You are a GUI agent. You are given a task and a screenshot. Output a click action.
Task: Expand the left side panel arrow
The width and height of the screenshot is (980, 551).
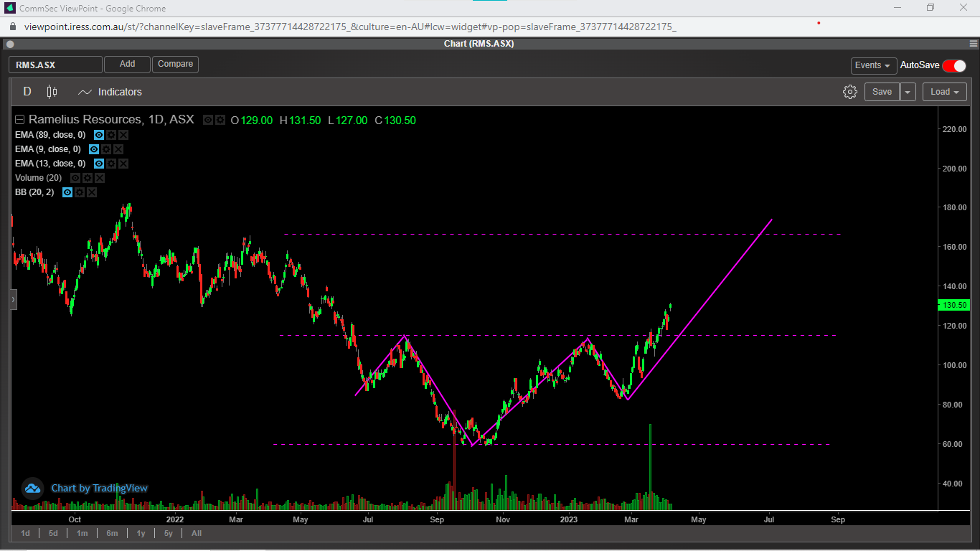pyautogui.click(x=13, y=300)
